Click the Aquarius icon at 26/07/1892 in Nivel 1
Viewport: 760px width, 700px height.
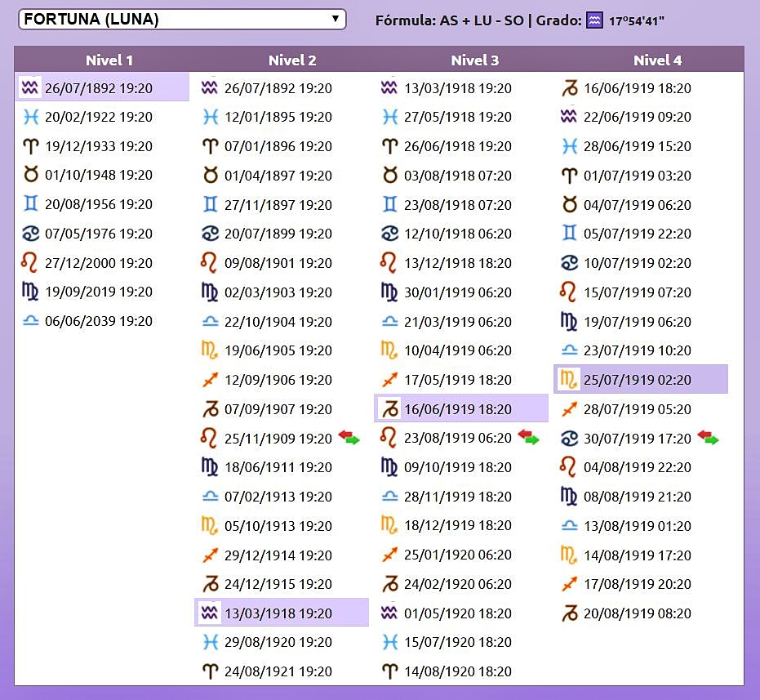[30, 87]
